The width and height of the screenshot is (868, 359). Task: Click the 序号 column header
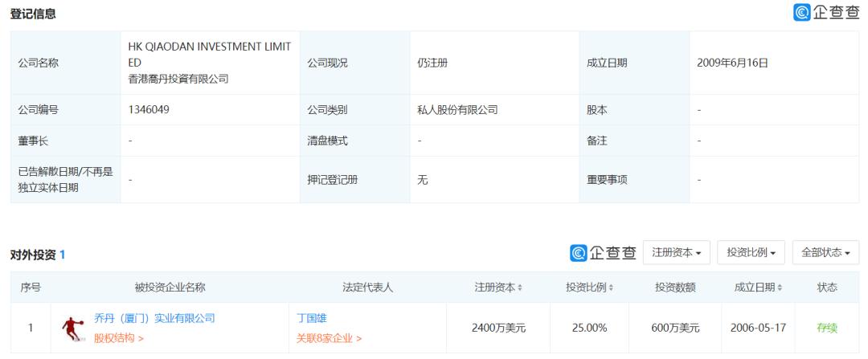pyautogui.click(x=31, y=288)
